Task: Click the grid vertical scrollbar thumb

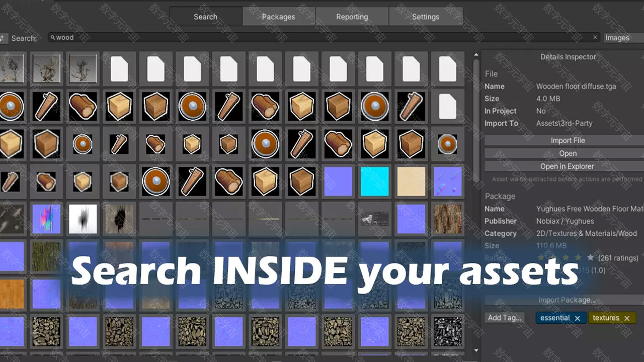Action: point(476,121)
